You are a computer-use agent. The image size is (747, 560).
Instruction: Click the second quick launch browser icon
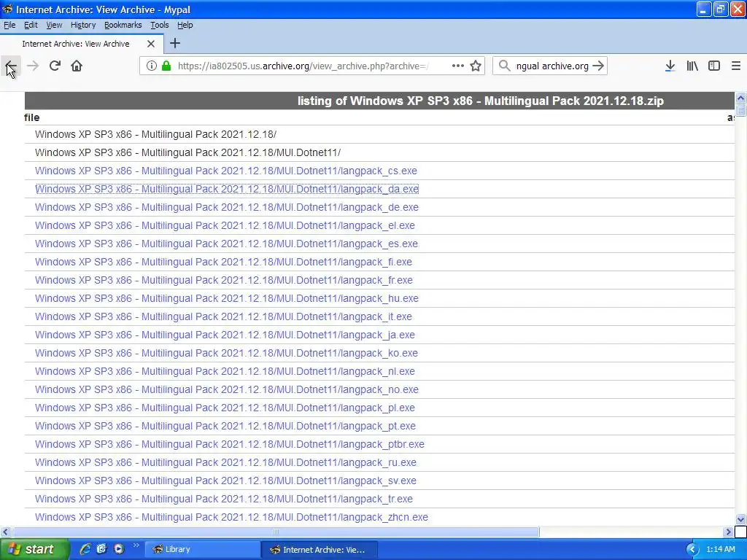[102, 549]
